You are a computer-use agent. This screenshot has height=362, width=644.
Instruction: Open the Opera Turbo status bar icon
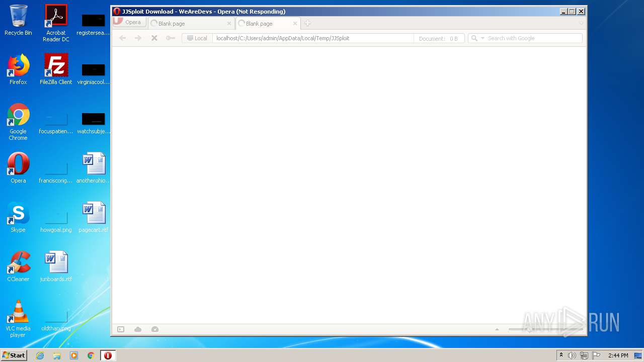(x=155, y=329)
